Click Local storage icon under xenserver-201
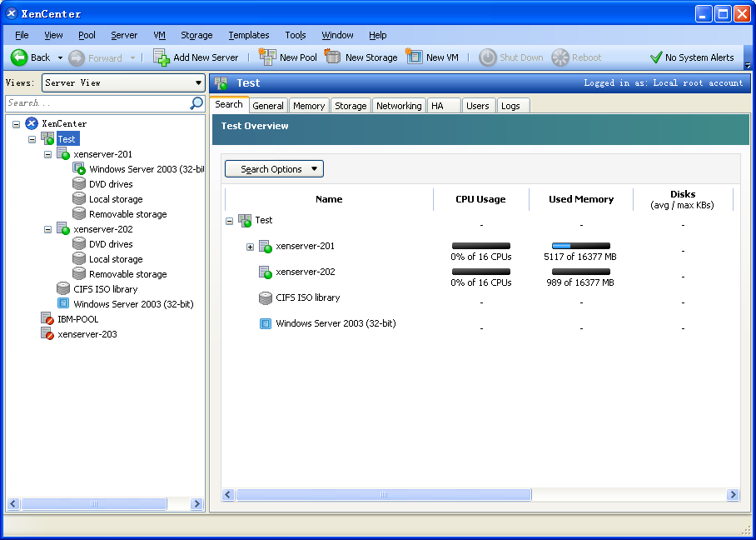The height and width of the screenshot is (540, 756). (79, 199)
